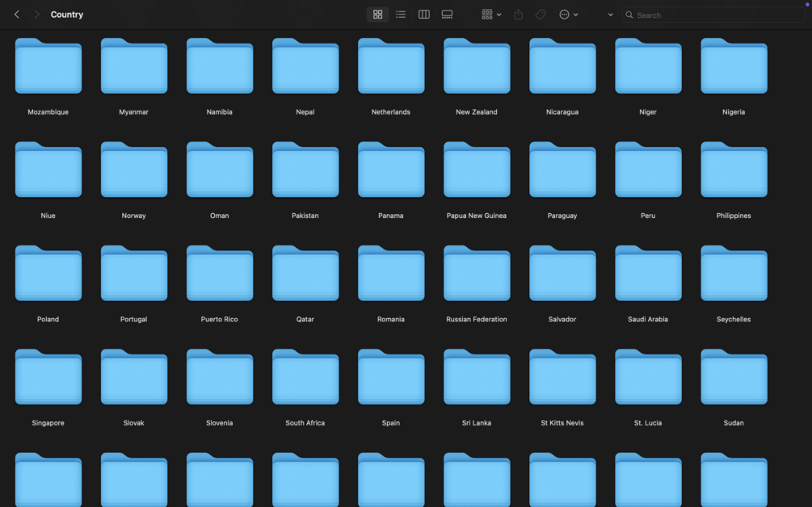Click the Sri Lanka folder label
This screenshot has width=812, height=507.
tap(477, 423)
